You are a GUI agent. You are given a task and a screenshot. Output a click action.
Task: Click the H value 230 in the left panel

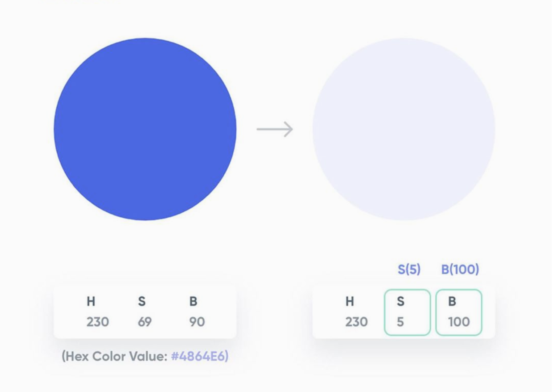click(97, 322)
